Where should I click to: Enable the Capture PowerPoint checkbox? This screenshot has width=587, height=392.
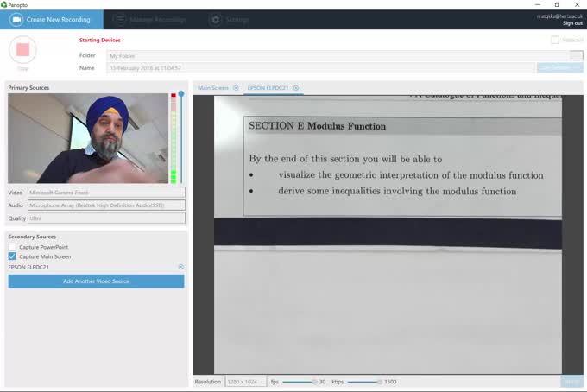[x=12, y=247]
